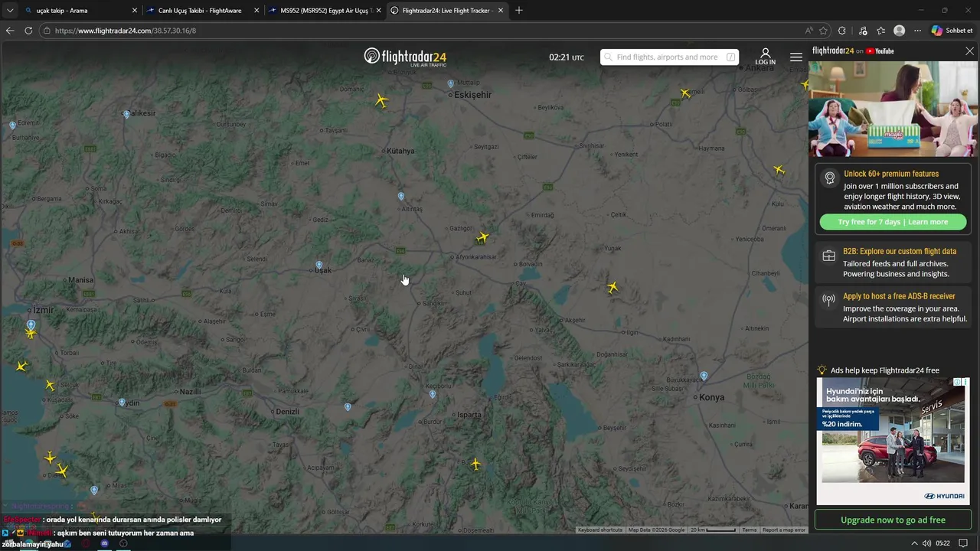Open the Uşak airport pin

pyautogui.click(x=318, y=266)
